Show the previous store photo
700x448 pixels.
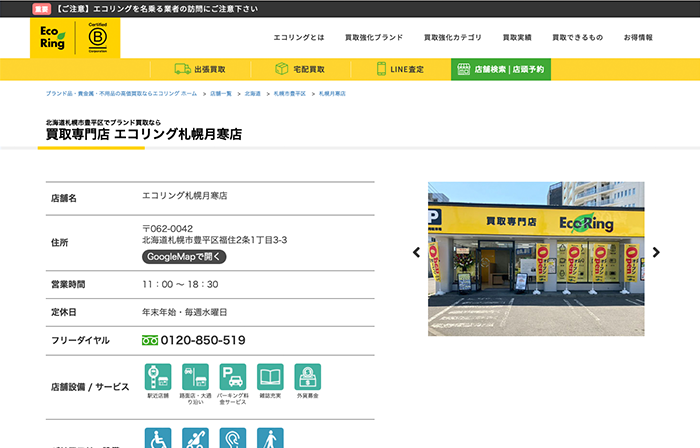click(417, 253)
